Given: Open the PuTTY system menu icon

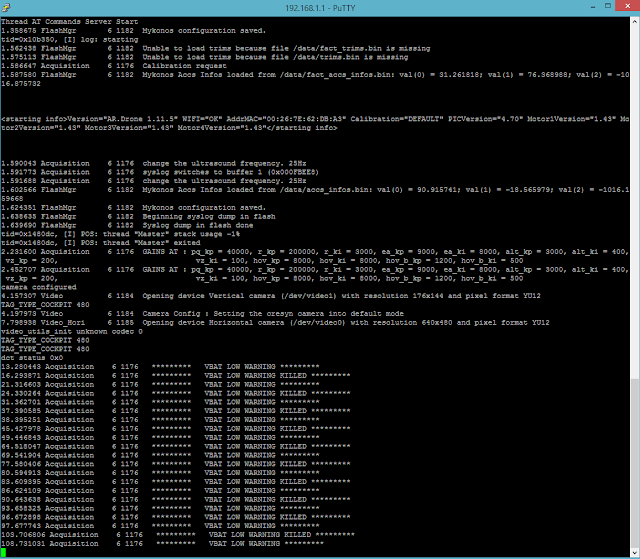Looking at the screenshot, I should click(x=6, y=7).
